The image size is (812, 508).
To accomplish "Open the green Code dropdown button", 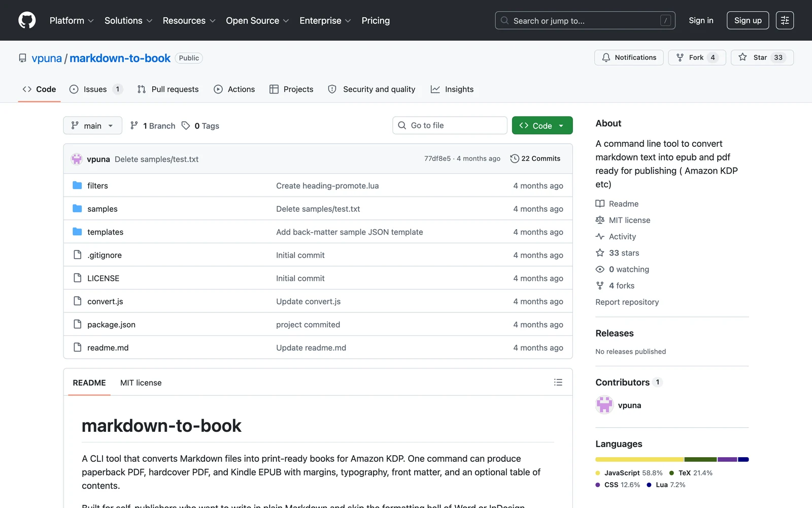I will [542, 125].
